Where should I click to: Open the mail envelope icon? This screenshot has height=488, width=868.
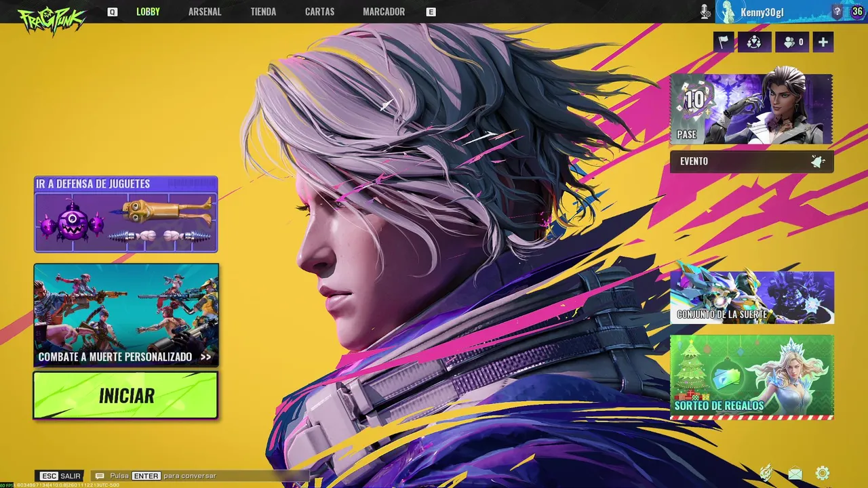point(795,473)
